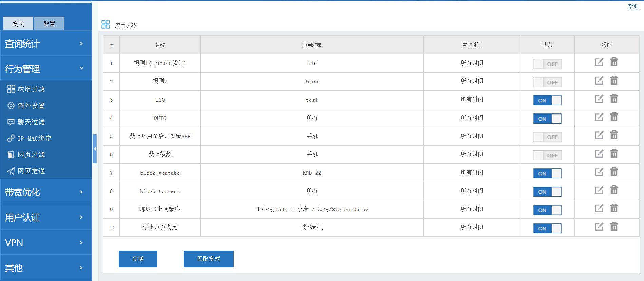This screenshot has height=281, width=644.
Task: Open 聊天过滤 chat icon item
Action: coord(11,122)
